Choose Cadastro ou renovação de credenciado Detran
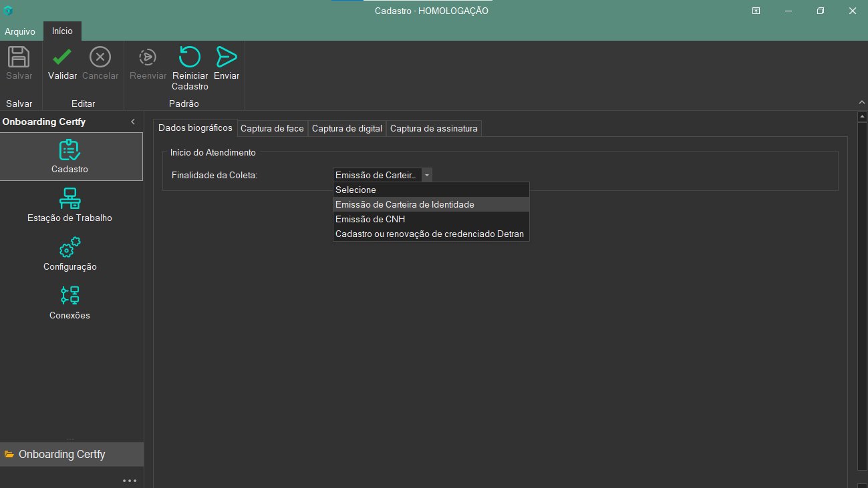 430,234
